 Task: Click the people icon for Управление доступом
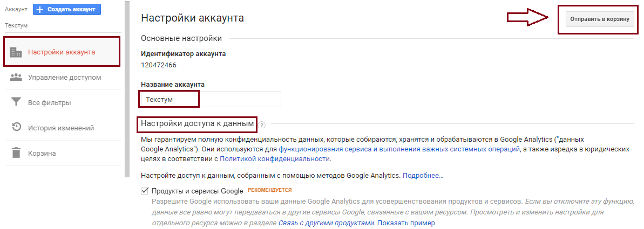coord(16,78)
